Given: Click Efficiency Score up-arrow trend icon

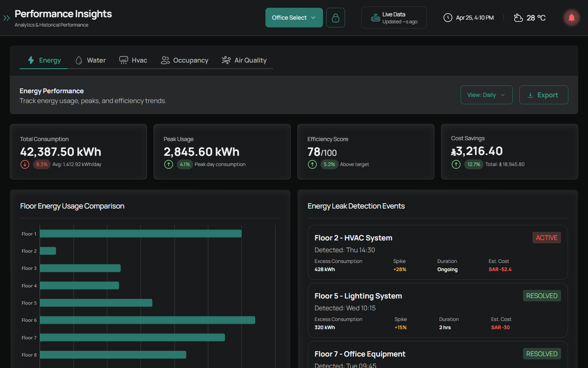Looking at the screenshot, I should coord(312,164).
